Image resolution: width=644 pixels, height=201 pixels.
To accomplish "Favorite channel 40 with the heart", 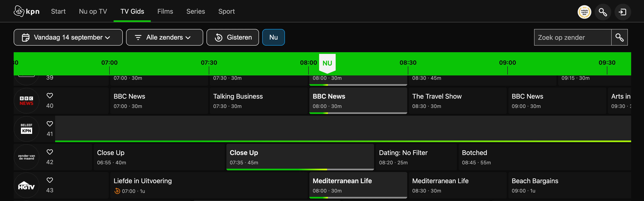I will [x=50, y=96].
